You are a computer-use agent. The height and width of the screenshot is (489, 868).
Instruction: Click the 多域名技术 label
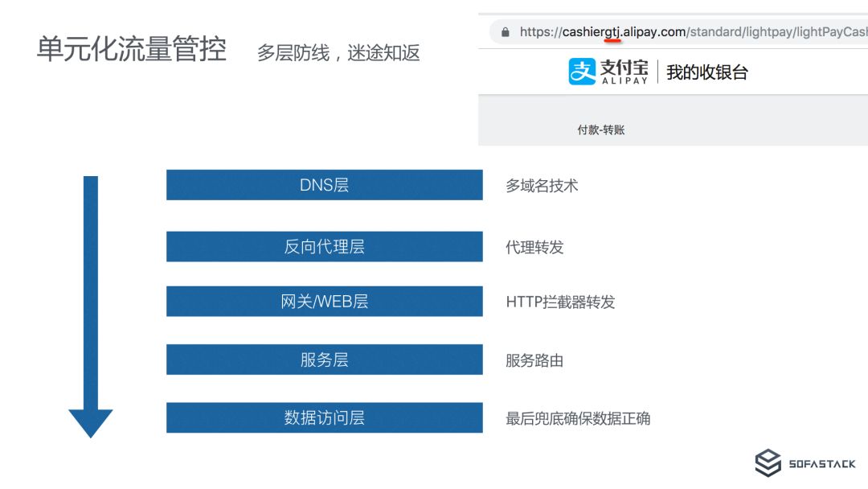(542, 186)
